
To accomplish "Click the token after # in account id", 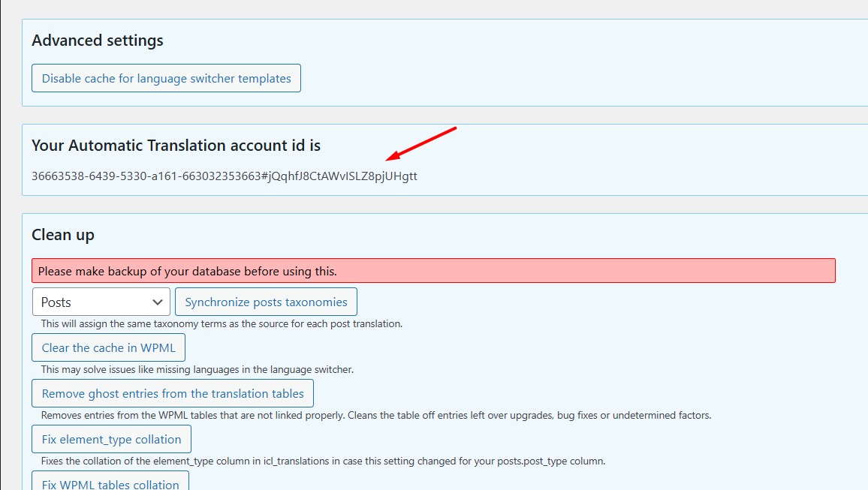I will 340,176.
